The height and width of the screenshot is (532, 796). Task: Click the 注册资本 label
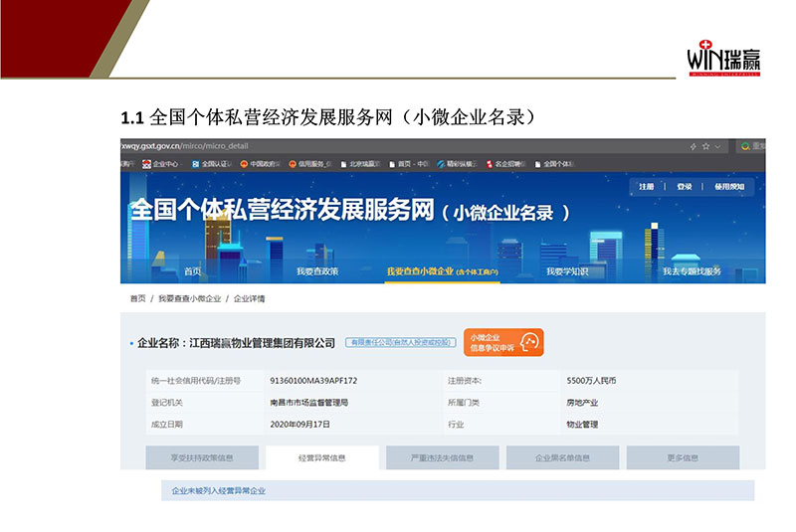(x=465, y=381)
